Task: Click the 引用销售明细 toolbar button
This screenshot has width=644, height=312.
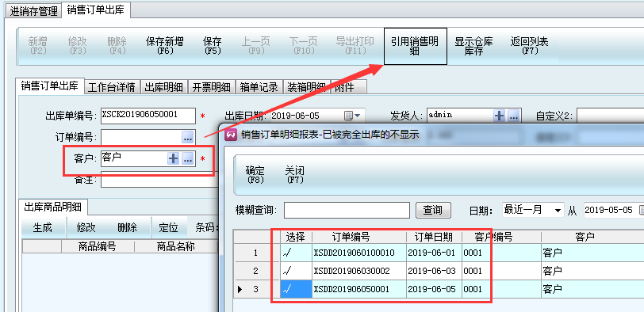Action: point(416,46)
